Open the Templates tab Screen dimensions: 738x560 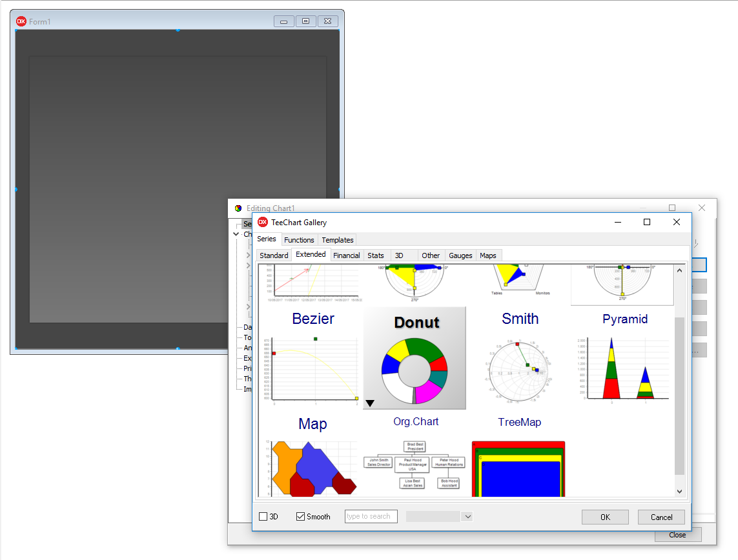[x=338, y=240]
